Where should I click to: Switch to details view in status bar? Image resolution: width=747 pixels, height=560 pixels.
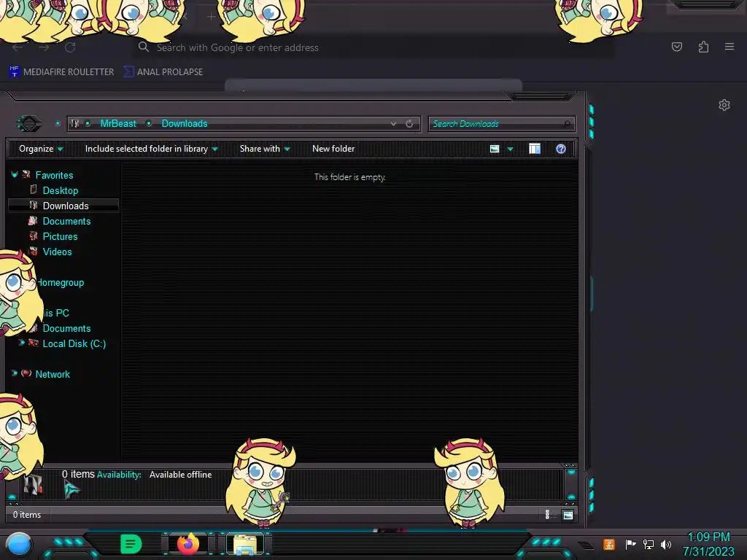coord(547,514)
